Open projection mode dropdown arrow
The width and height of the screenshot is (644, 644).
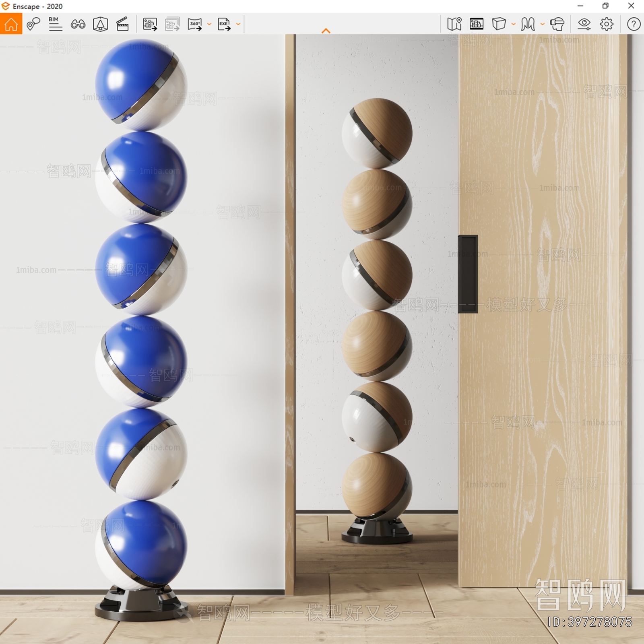pyautogui.click(x=514, y=24)
